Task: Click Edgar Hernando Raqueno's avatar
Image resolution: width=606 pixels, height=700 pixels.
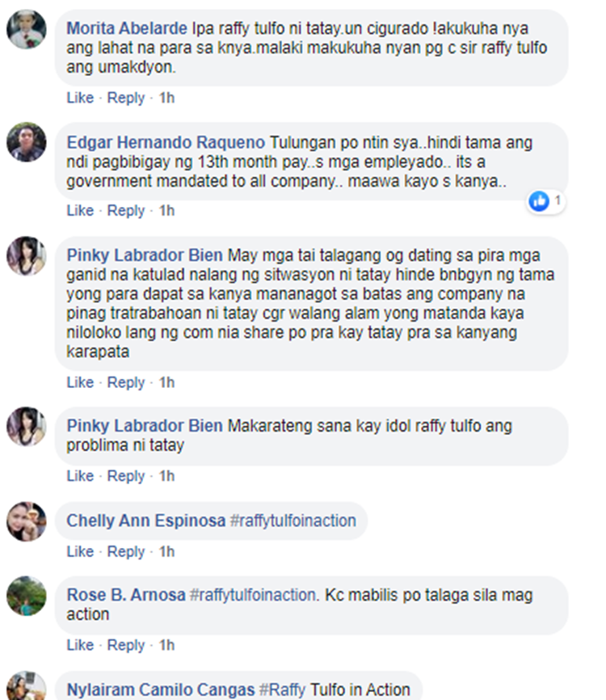Action: [27, 142]
